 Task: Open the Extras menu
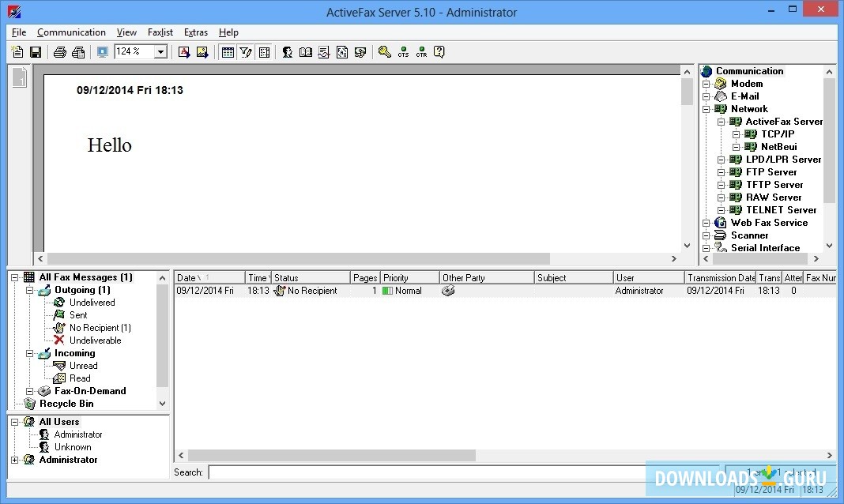point(196,32)
